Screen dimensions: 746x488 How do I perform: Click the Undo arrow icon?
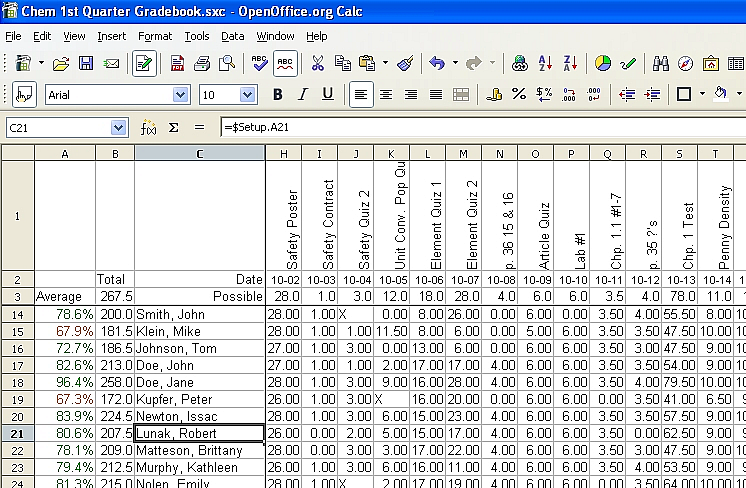click(x=437, y=63)
